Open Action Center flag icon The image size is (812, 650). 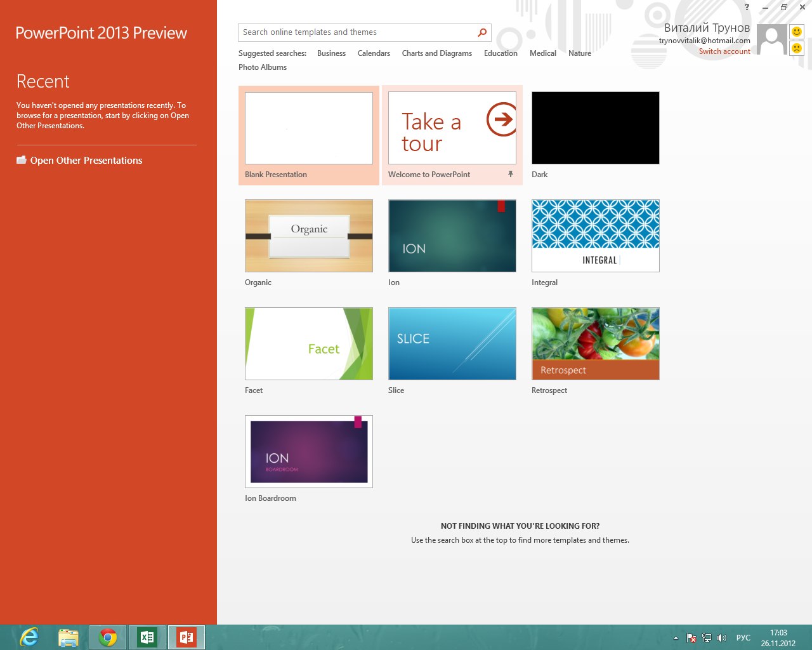point(691,638)
